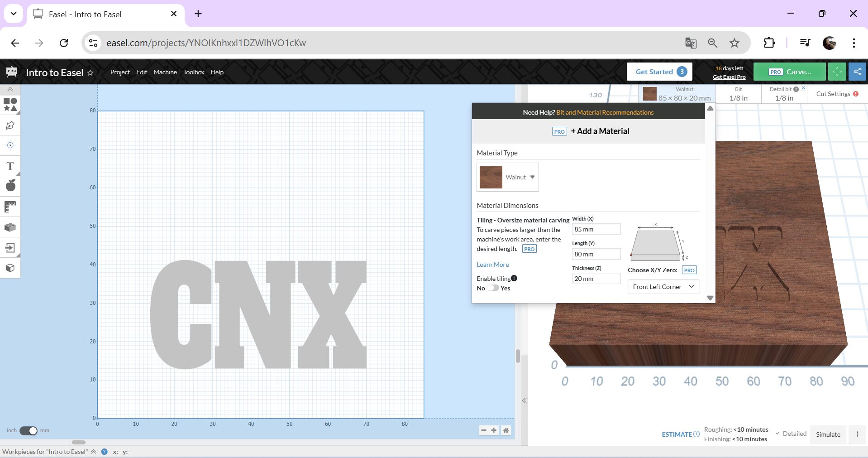The height and width of the screenshot is (458, 868).
Task: Click the Detail bit help question icon
Action: point(796,89)
